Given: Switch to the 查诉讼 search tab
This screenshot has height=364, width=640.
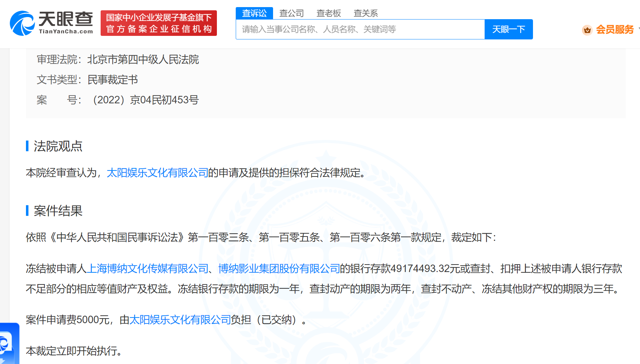Looking at the screenshot, I should (x=254, y=13).
